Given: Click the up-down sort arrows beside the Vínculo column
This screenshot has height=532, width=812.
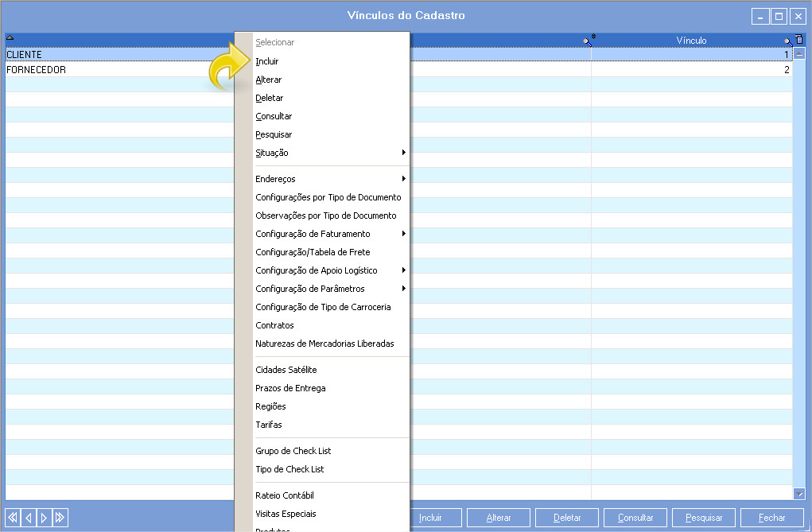Looking at the screenshot, I should (593, 37).
